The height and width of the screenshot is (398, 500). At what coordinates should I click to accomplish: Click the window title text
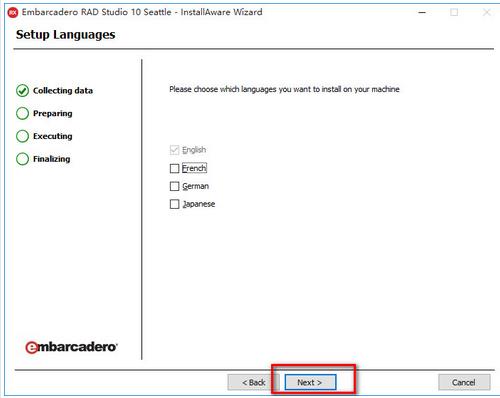(x=142, y=12)
